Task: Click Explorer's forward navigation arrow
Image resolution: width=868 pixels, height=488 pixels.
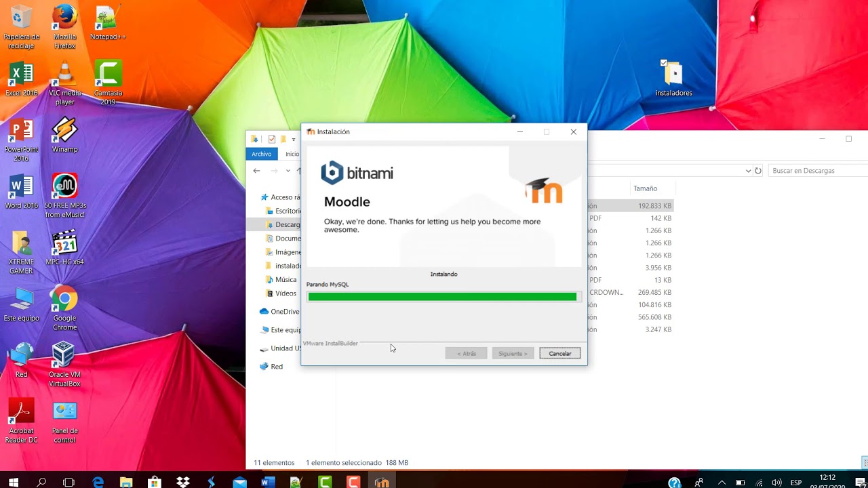Action: (x=274, y=171)
